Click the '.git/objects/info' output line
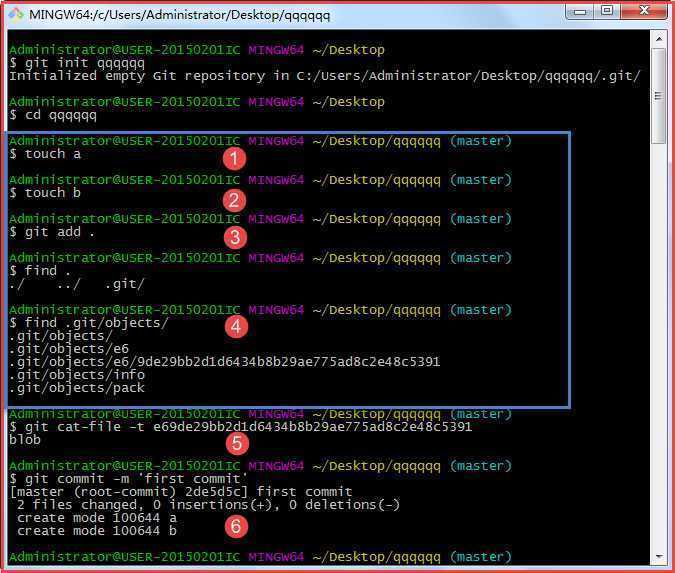 77,375
